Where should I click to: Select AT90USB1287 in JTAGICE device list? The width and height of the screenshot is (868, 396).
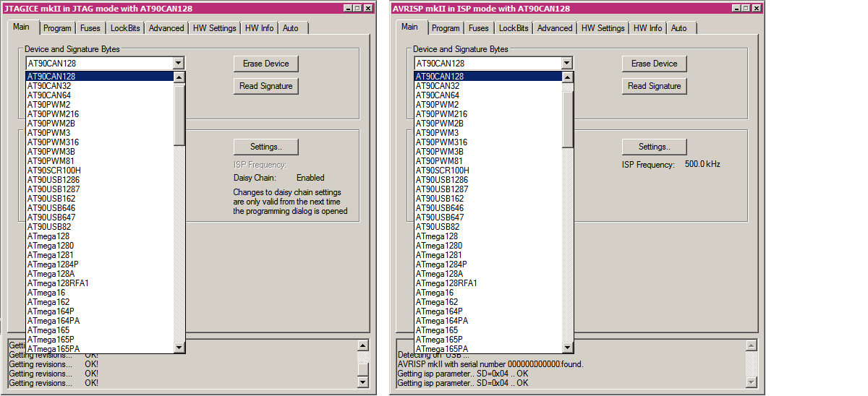(x=100, y=189)
